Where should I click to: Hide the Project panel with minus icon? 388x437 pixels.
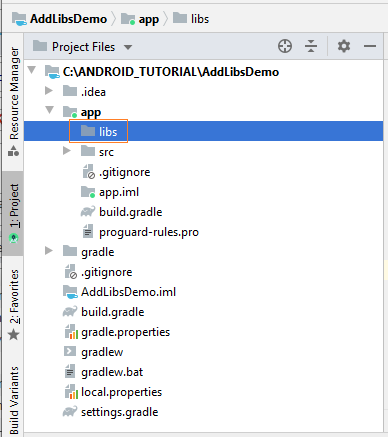(370, 46)
